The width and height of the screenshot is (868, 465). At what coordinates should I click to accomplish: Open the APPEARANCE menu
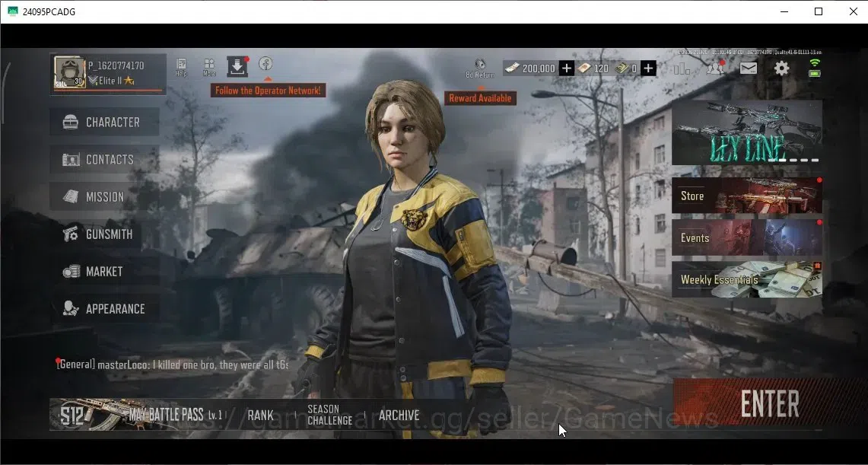click(x=105, y=309)
